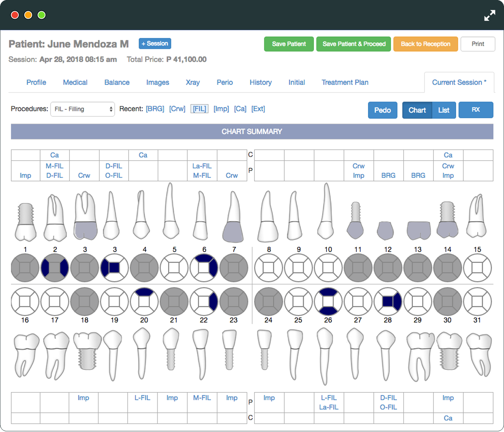Image resolution: width=504 pixels, height=432 pixels.
Task: Select the surface circle for tooth 6
Action: pos(204,268)
